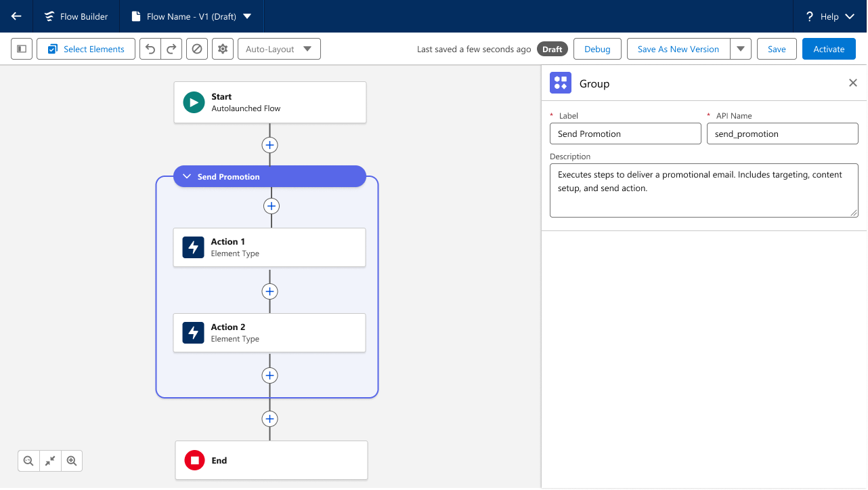The width and height of the screenshot is (868, 490).
Task: Click the Draft status badge
Action: point(552,49)
